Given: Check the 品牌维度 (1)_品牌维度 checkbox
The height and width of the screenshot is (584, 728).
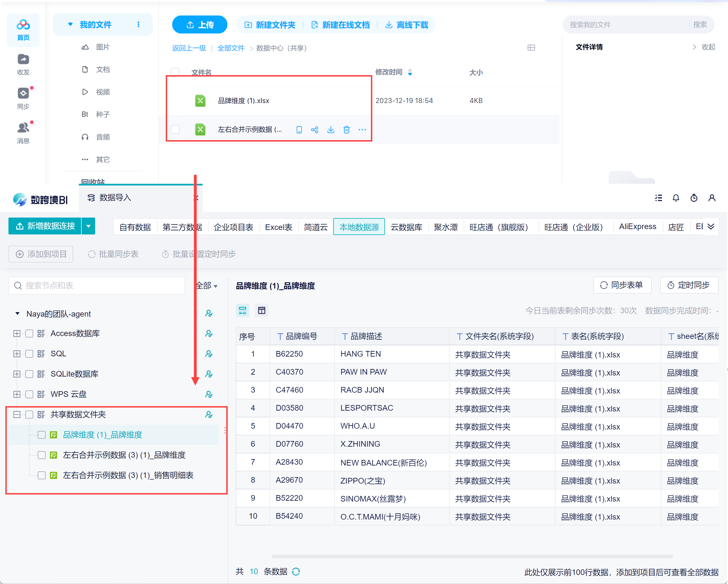Looking at the screenshot, I should [x=42, y=435].
